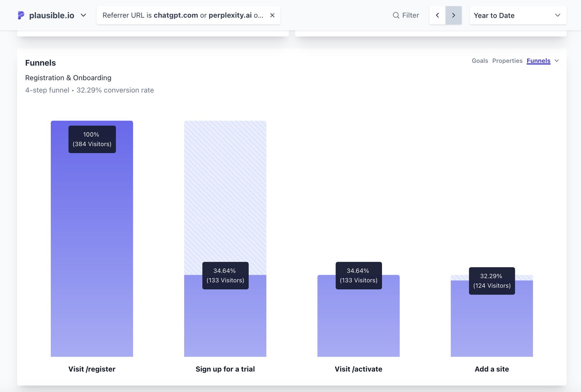The width and height of the screenshot is (581, 392).
Task: Select the left arrow to go back a period
Action: (x=438, y=15)
